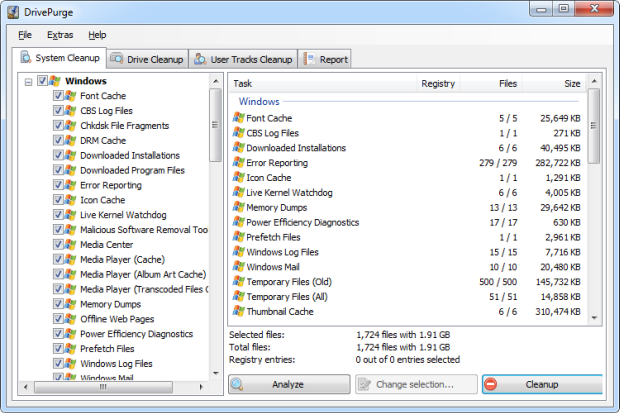
Task: Sort by the Registry column header
Action: 438,83
